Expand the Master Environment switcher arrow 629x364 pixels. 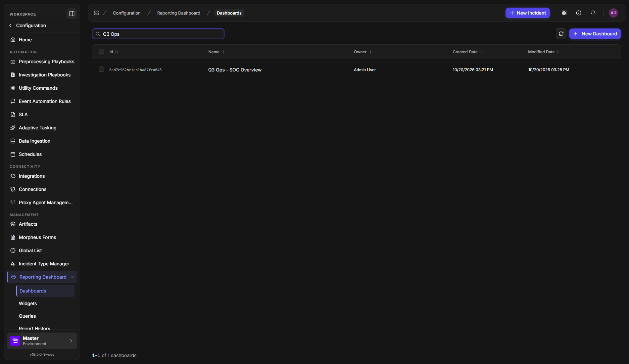[x=71, y=341]
